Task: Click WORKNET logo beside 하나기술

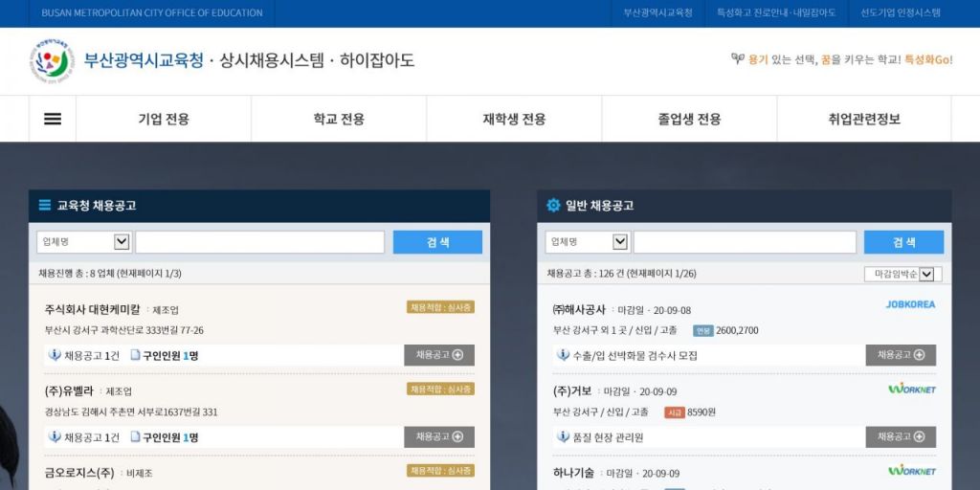Action: [911, 471]
